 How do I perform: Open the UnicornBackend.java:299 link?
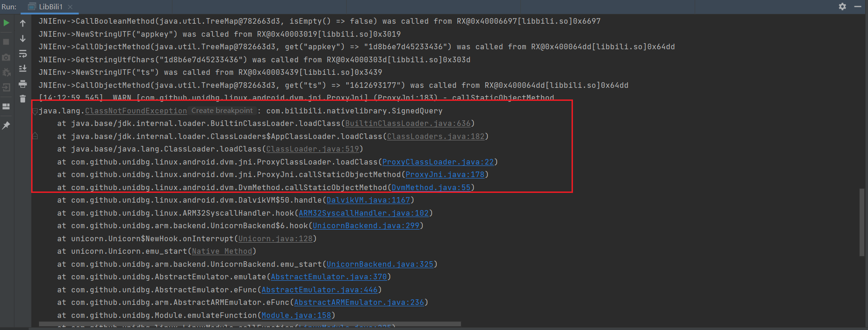tap(366, 226)
